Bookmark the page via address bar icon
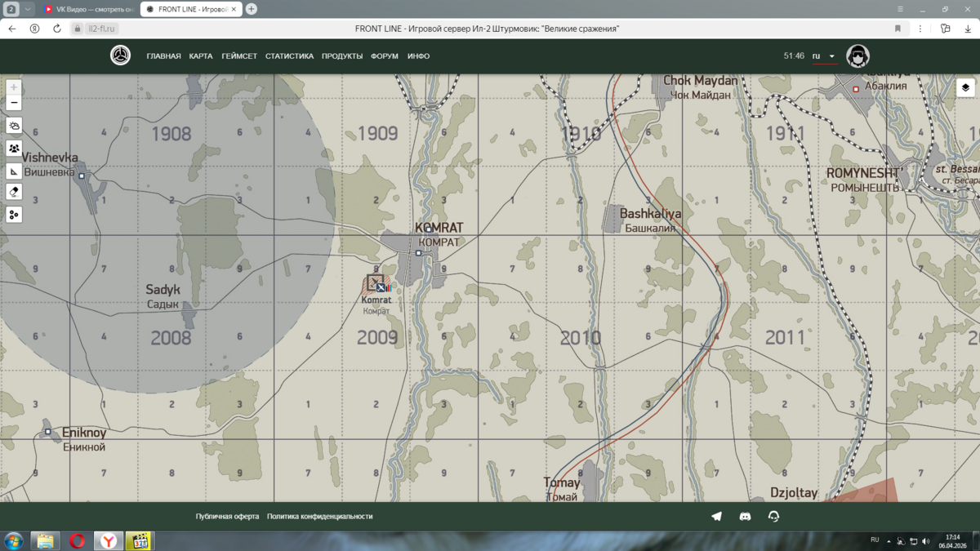980x551 pixels. [898, 29]
